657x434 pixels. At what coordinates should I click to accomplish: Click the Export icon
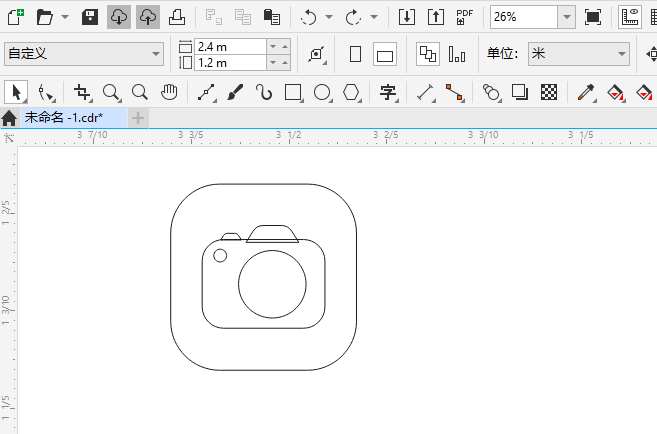[x=436, y=17]
